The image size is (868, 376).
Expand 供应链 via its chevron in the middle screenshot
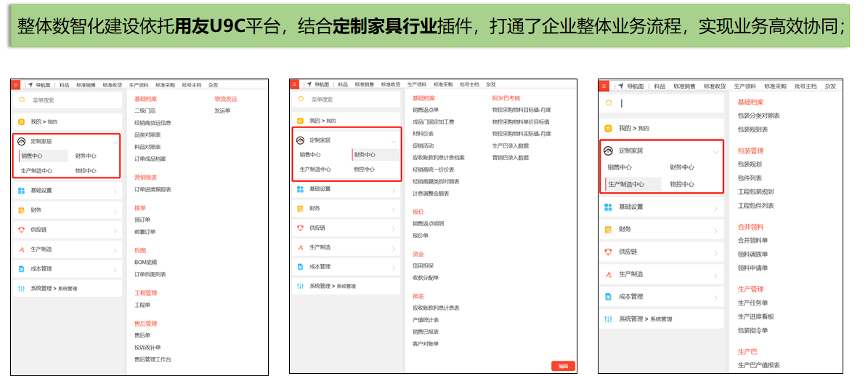pos(394,228)
